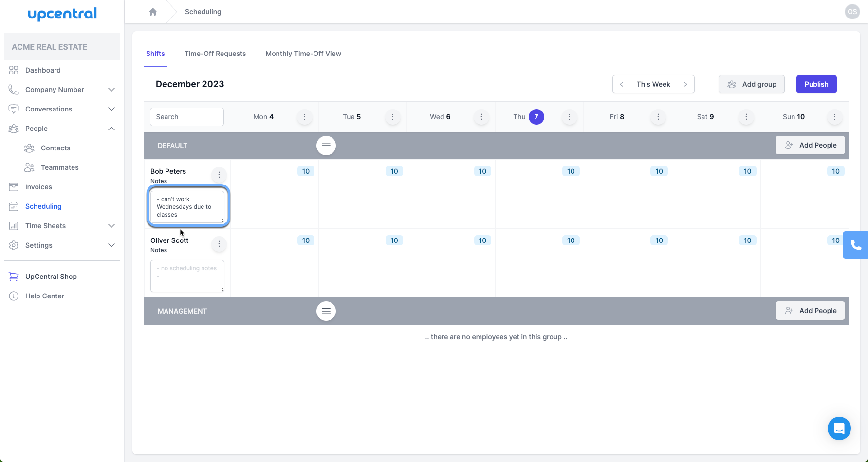Open Bob Peters' kebab options menu
Screen dimensions: 868x462
pos(219,175)
